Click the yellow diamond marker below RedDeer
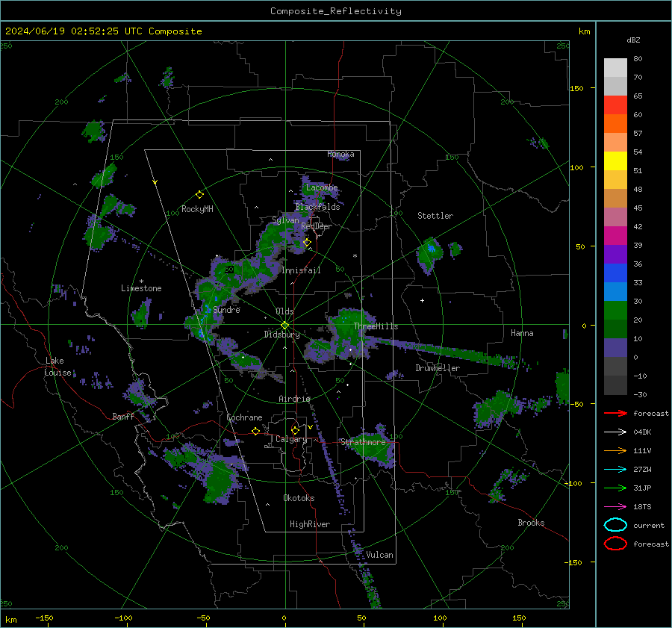672x628 pixels. point(307,243)
